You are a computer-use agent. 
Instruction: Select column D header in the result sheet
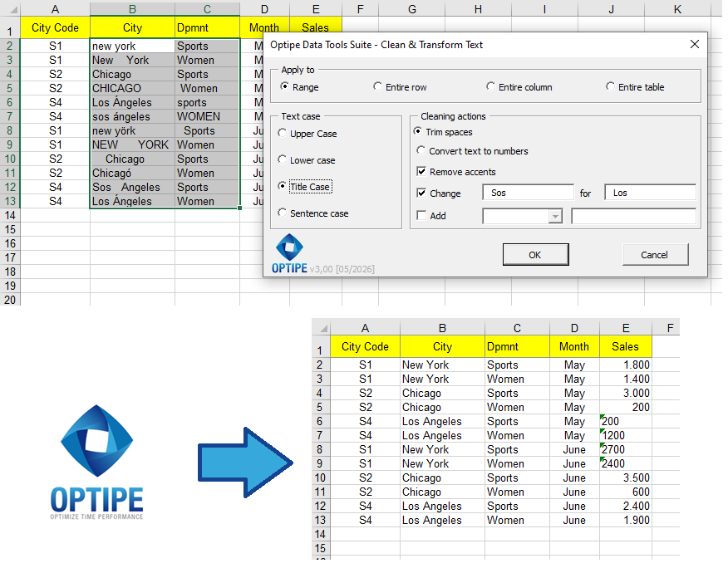[574, 328]
